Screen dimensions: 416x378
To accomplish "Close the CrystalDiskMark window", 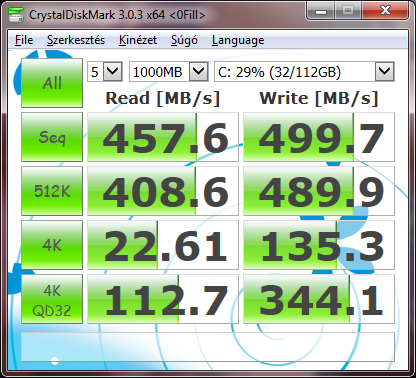I will pyautogui.click(x=385, y=11).
